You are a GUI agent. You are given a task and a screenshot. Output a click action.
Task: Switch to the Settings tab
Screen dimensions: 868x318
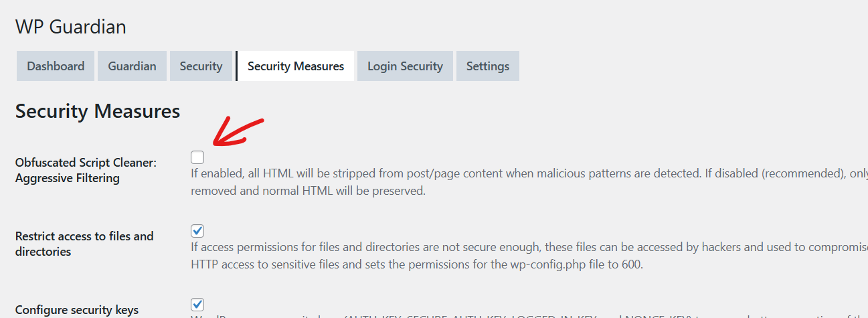point(488,66)
